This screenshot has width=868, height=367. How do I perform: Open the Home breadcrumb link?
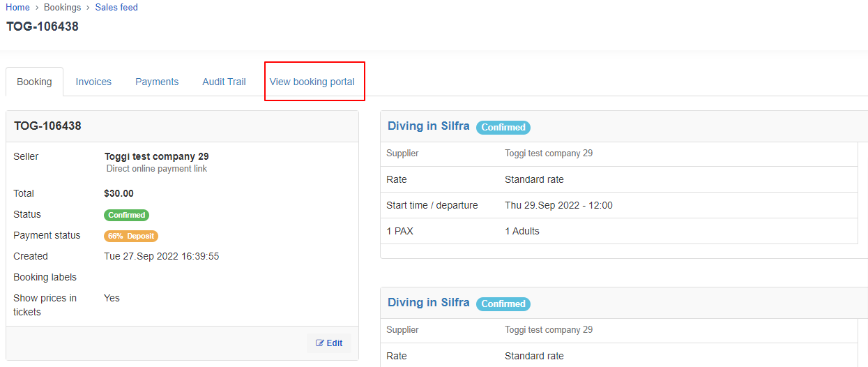pos(17,7)
